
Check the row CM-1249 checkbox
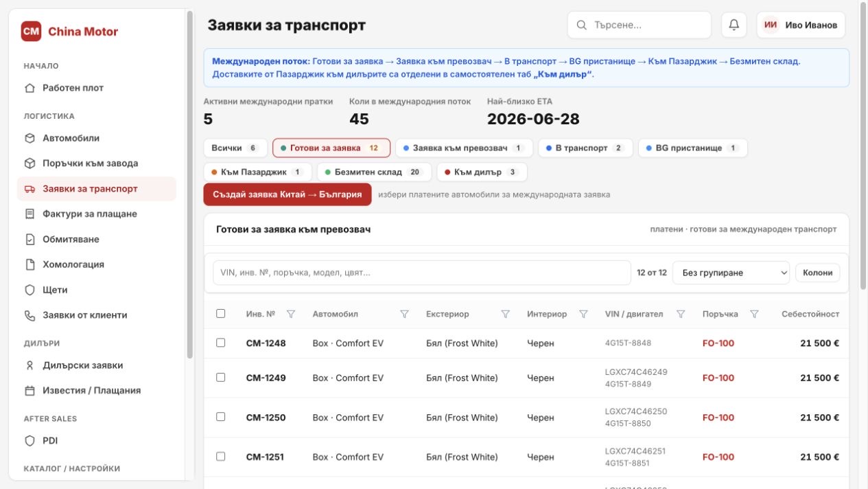(220, 377)
